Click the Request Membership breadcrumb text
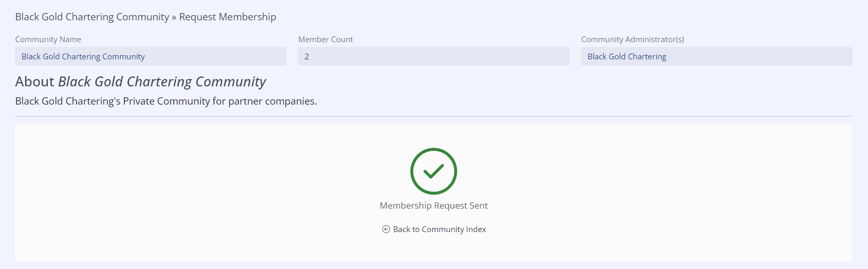This screenshot has height=269, width=868. point(227,17)
